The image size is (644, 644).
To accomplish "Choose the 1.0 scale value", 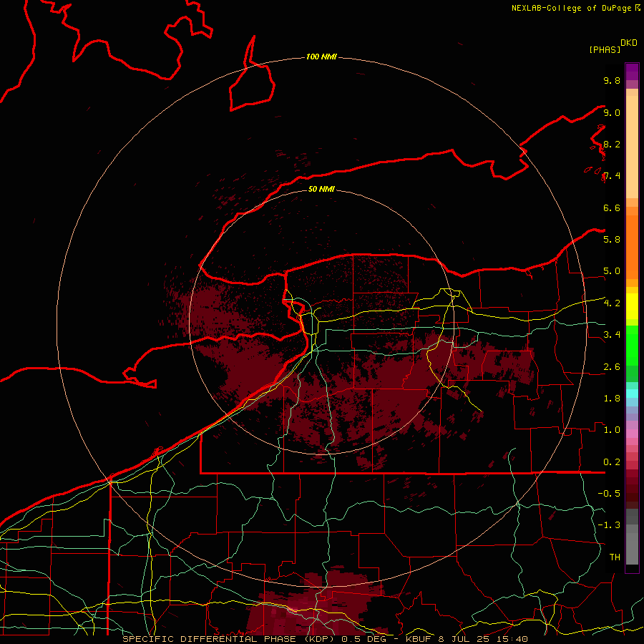I will click(x=612, y=430).
